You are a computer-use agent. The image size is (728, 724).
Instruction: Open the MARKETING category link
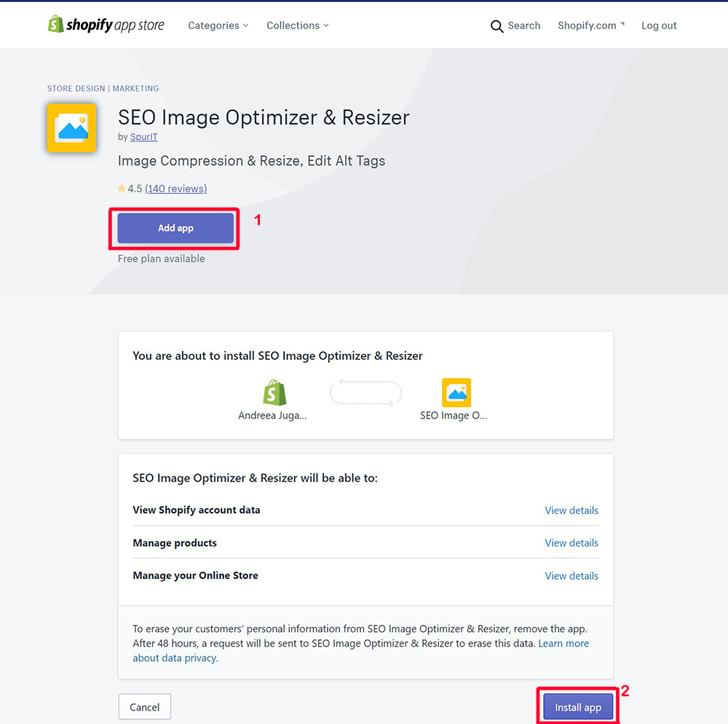tap(135, 88)
